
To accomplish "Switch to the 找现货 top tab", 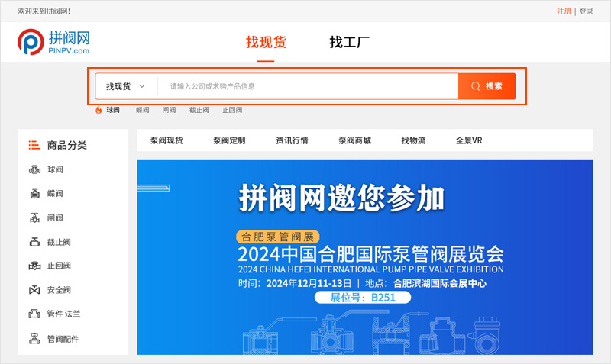I will click(266, 43).
